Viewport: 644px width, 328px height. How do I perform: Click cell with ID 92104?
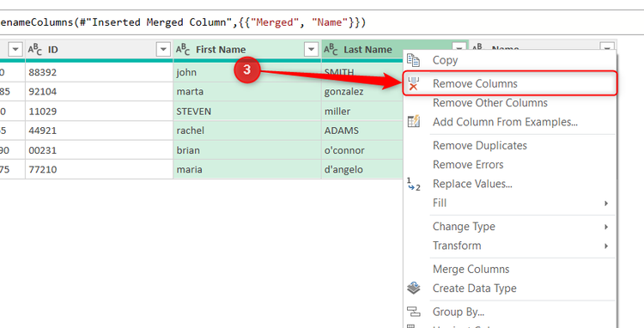coord(99,92)
